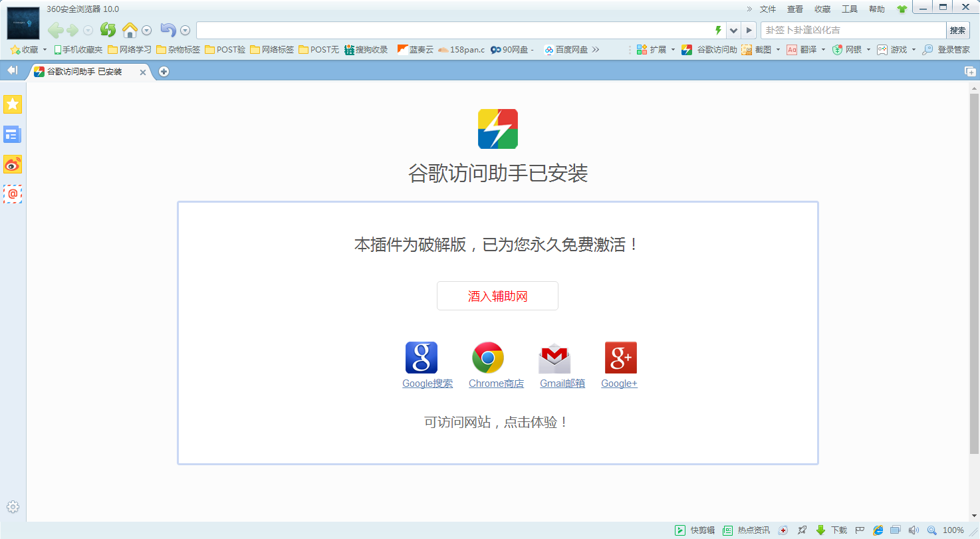Viewport: 980px width, 539px height.
Task: Mute browser sound via speaker icon
Action: [x=914, y=530]
